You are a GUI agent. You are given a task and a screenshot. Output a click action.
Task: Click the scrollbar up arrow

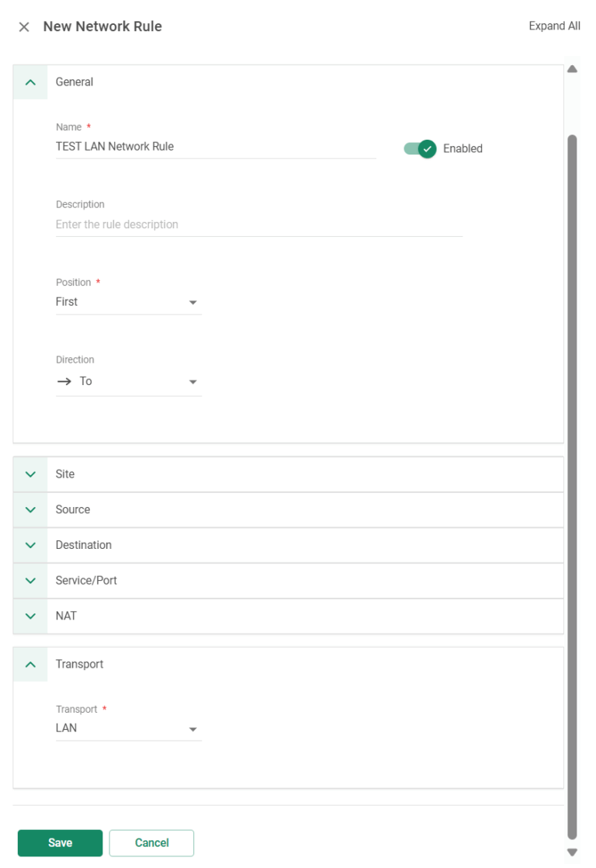572,69
